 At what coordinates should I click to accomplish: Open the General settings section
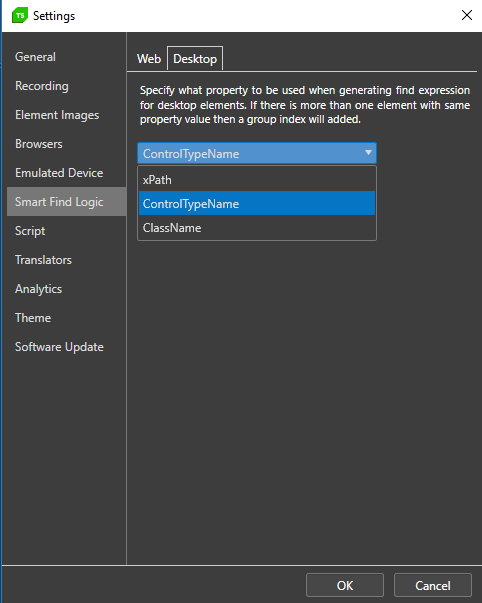pos(35,57)
